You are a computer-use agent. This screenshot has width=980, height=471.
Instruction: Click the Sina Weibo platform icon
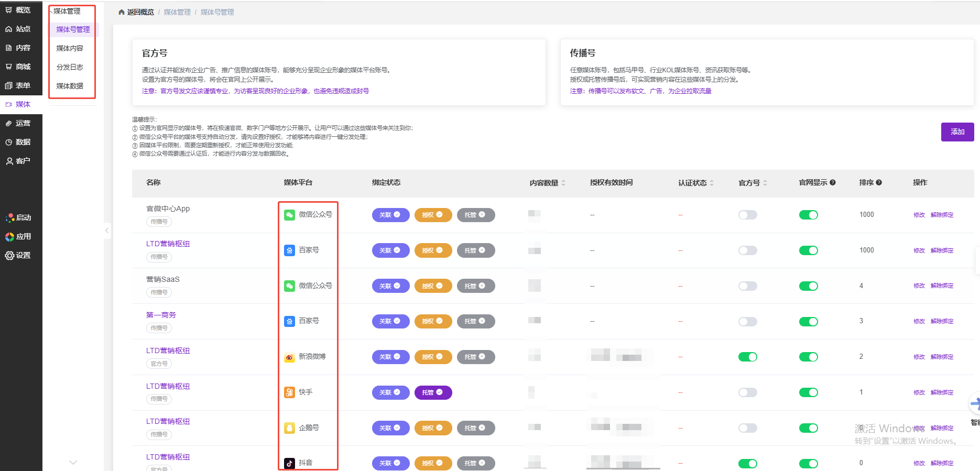pyautogui.click(x=289, y=357)
